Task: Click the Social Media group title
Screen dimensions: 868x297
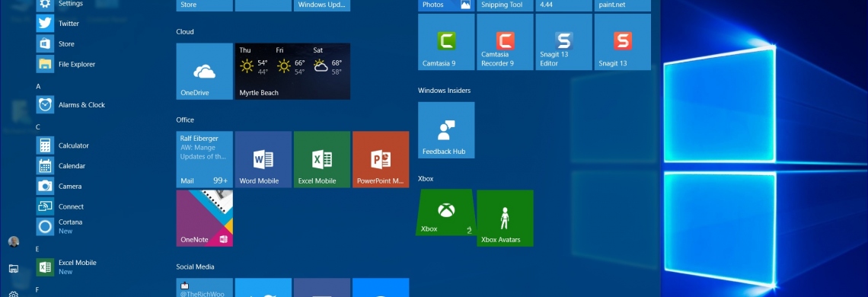Action: 195,267
